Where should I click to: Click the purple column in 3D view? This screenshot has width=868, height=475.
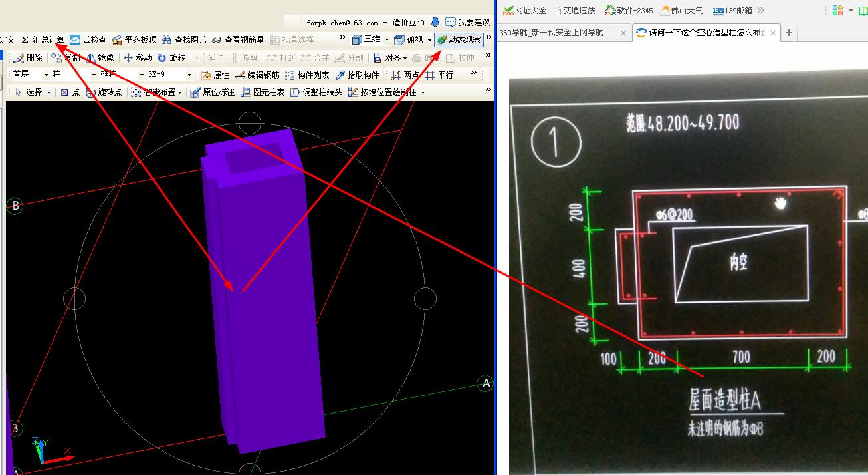(263, 293)
